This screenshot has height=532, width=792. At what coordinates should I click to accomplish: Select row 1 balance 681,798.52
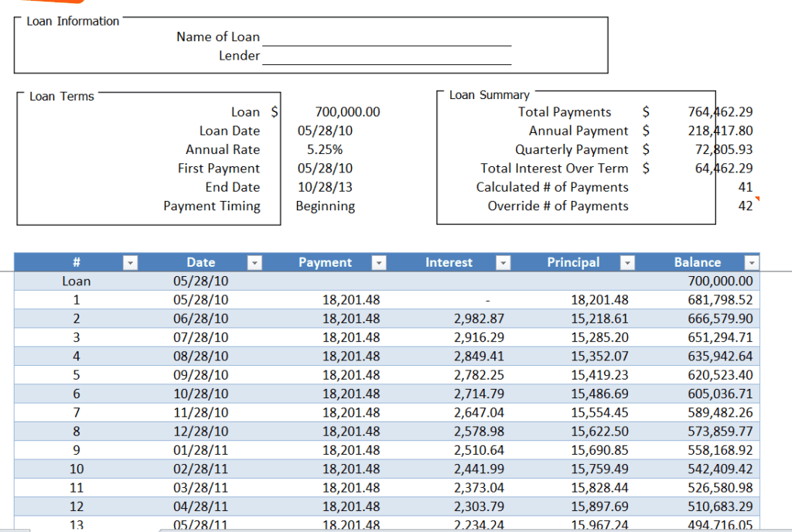720,300
